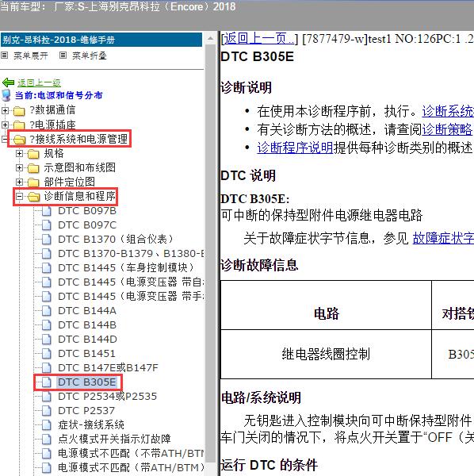Click document icon of DTC B097B
474x476 pixels.
coord(47,211)
